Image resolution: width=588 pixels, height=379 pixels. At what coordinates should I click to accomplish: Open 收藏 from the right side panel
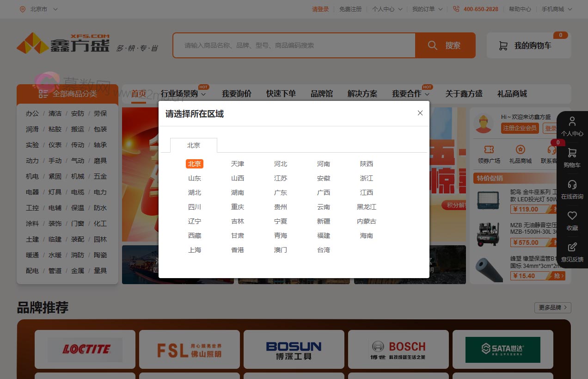click(x=572, y=221)
